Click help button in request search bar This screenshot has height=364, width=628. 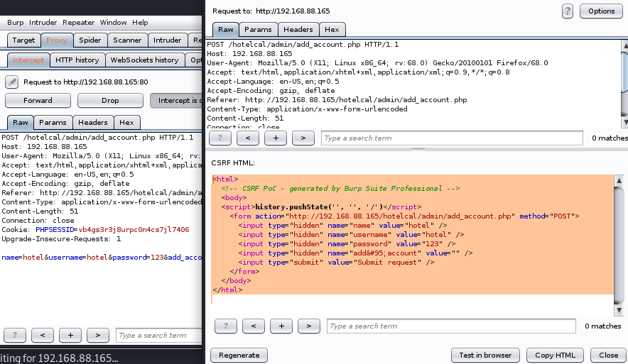[x=220, y=138]
